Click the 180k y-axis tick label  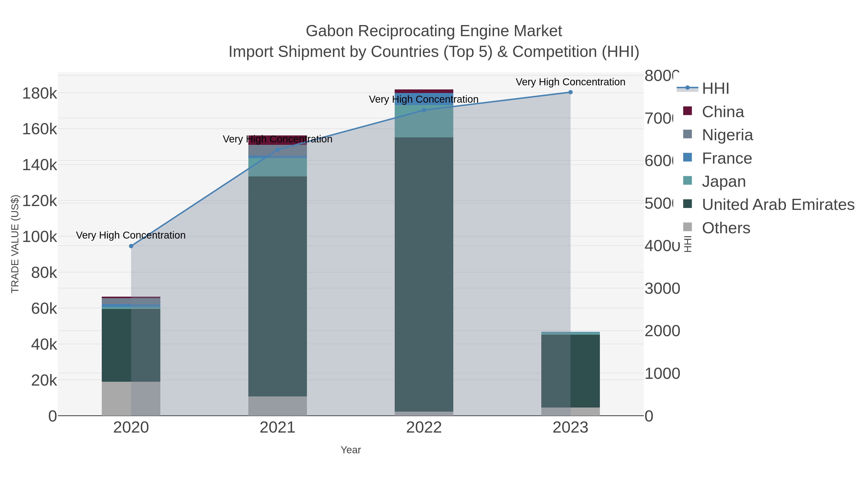(x=40, y=93)
